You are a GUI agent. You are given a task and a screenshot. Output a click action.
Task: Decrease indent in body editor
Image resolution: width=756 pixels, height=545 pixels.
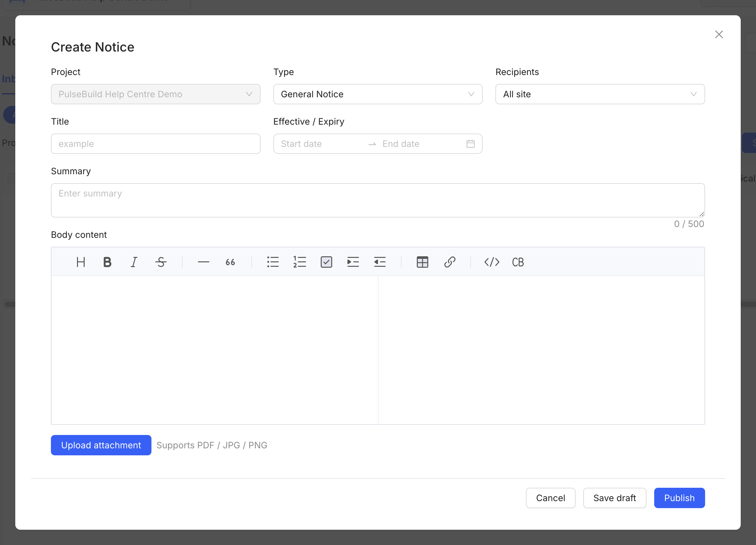(380, 262)
